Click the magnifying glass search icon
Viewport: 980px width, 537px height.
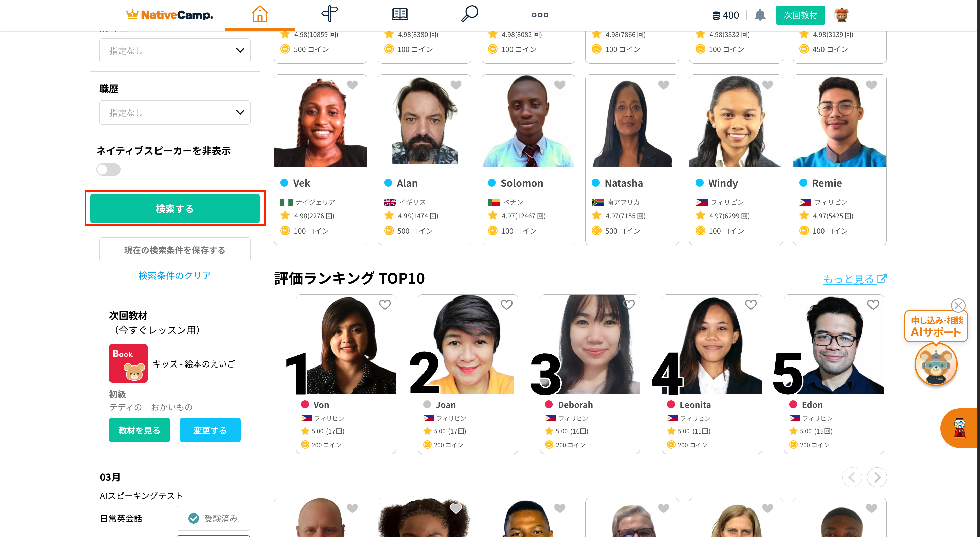pyautogui.click(x=470, y=14)
